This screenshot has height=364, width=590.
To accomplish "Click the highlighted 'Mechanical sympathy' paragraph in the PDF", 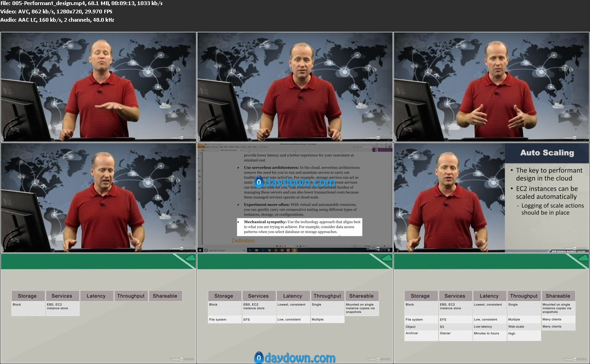I will pyautogui.click(x=300, y=227).
